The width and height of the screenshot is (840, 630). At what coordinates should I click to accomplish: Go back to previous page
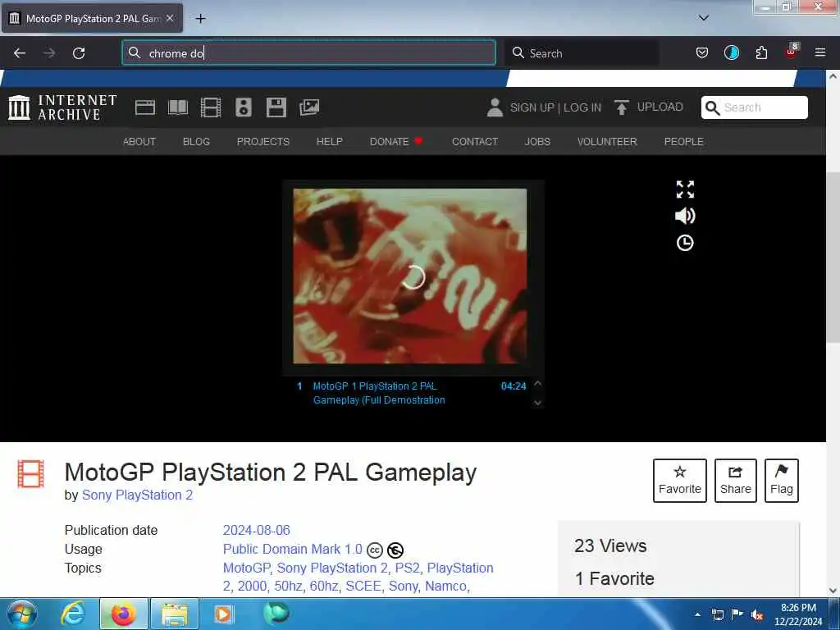click(20, 53)
